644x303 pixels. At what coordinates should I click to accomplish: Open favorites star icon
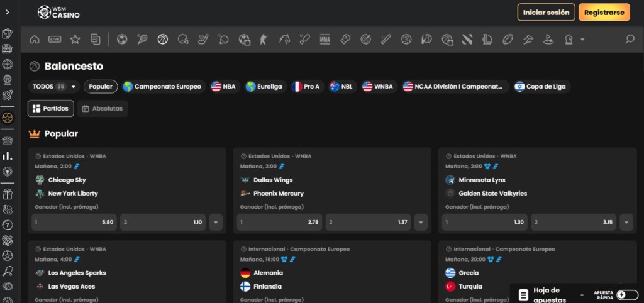pos(75,40)
